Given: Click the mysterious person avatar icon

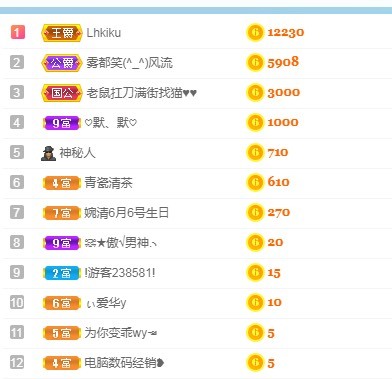Looking at the screenshot, I should point(48,153).
